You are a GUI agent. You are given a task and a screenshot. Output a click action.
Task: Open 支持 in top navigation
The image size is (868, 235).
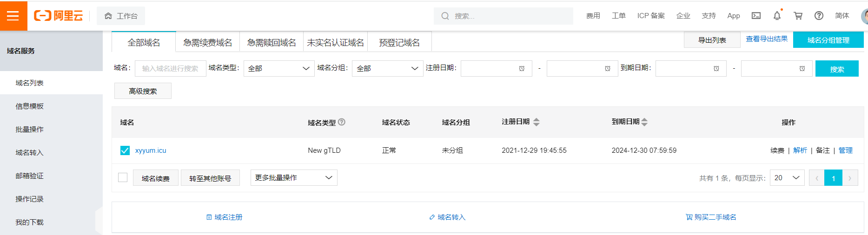tap(709, 16)
